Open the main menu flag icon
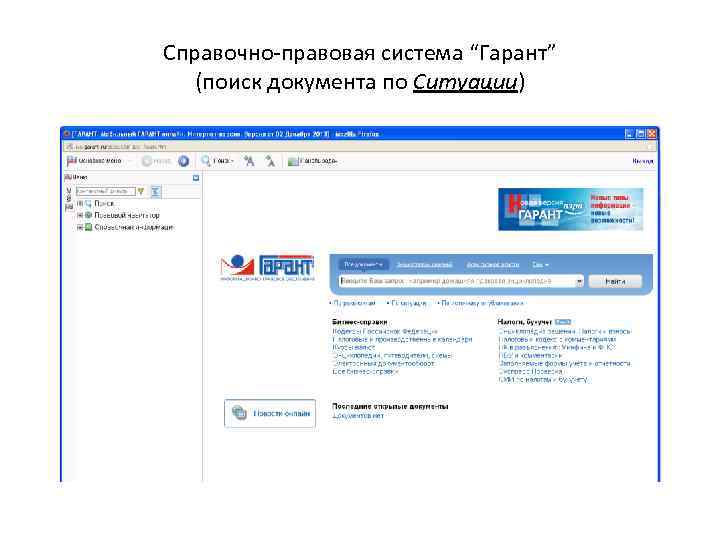Viewport: 720px width, 540px height. click(x=72, y=161)
